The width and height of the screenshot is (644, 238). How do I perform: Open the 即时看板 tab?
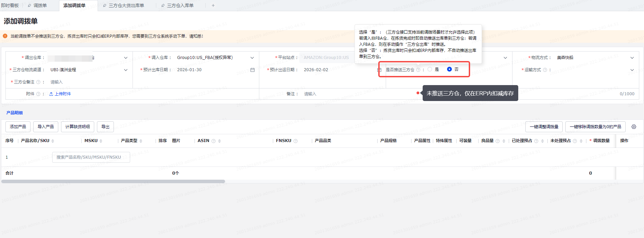click(10, 5)
